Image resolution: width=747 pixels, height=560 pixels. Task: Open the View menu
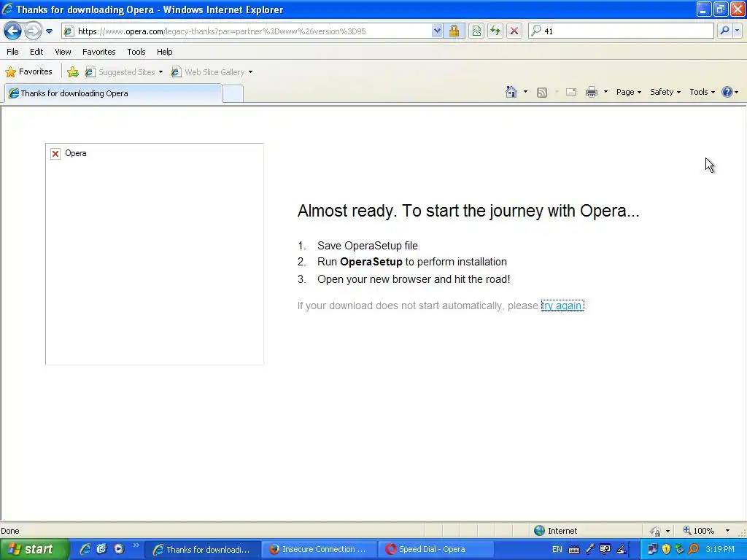(63, 52)
